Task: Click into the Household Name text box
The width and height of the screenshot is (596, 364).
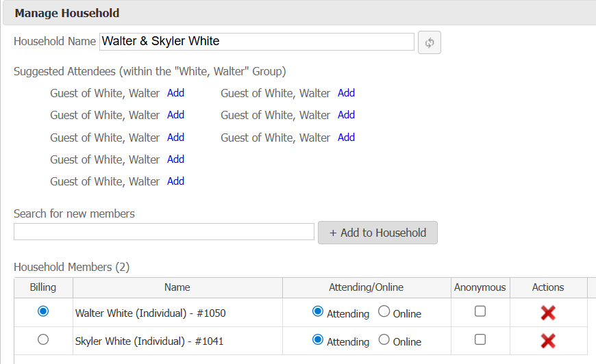Action: point(256,42)
